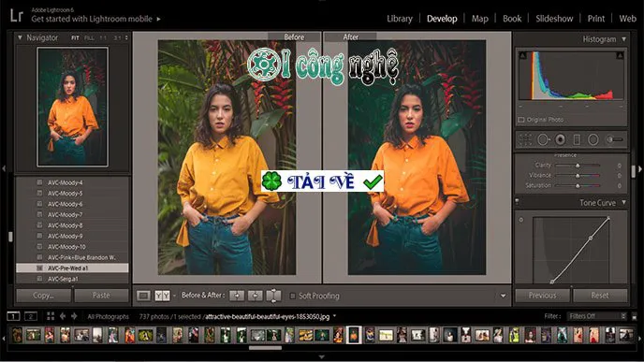Screen dimensions: 644x362
Task: Apply the AVC-Pre-Wed a1 preset
Action: click(72, 268)
